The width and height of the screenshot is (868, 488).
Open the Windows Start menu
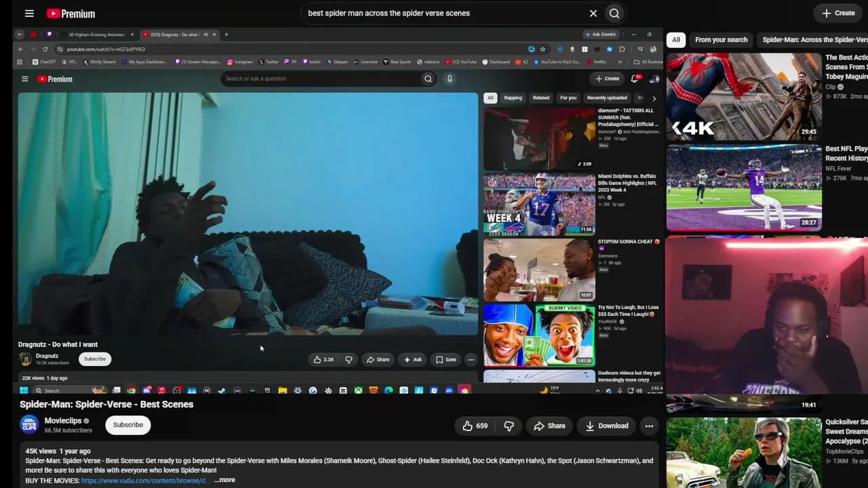click(24, 390)
